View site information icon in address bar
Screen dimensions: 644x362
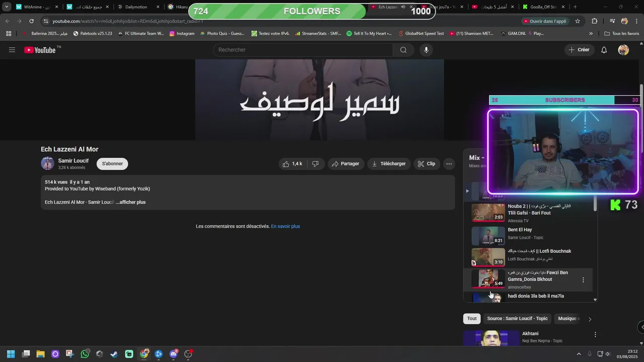click(46, 21)
